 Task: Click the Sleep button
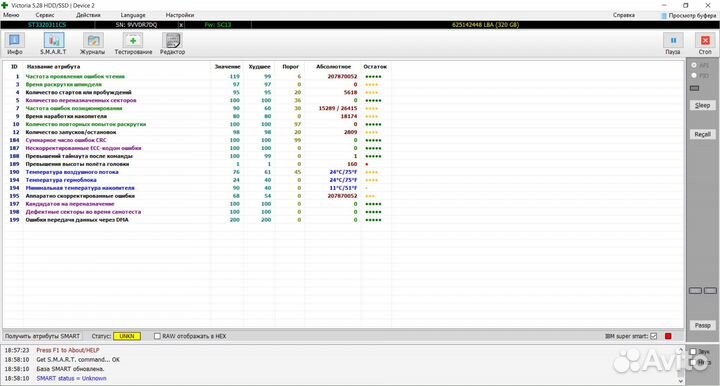702,105
